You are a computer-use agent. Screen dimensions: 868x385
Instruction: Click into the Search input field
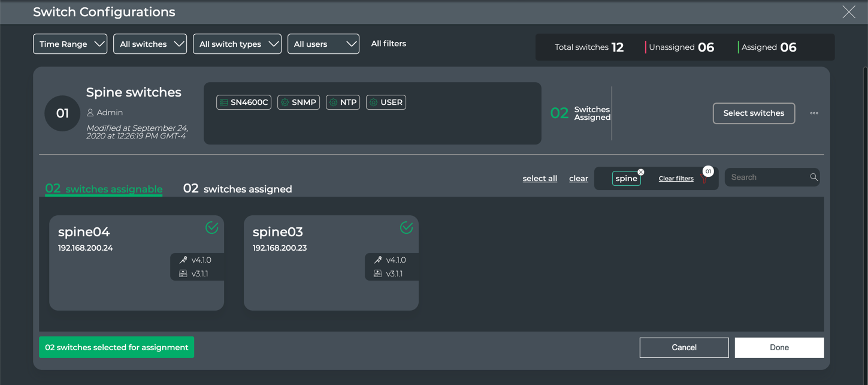pyautogui.click(x=767, y=178)
